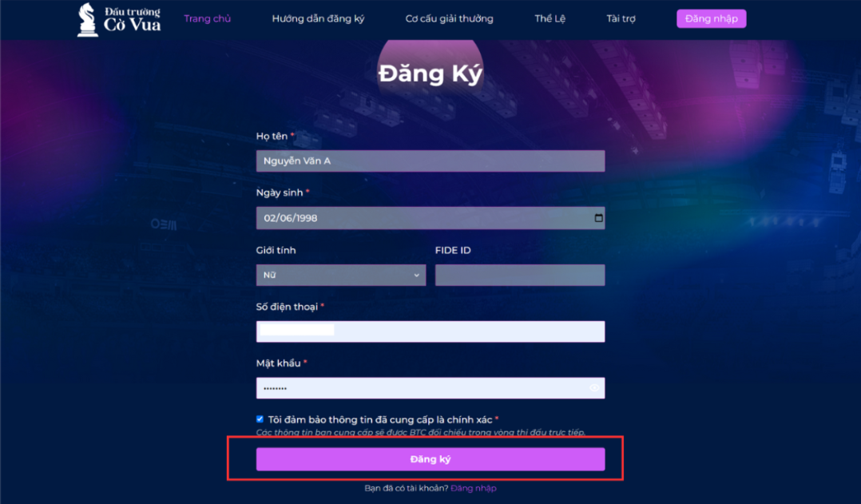This screenshot has height=504, width=861.
Task: Click the Đăng Ký page heading
Action: coord(430,73)
